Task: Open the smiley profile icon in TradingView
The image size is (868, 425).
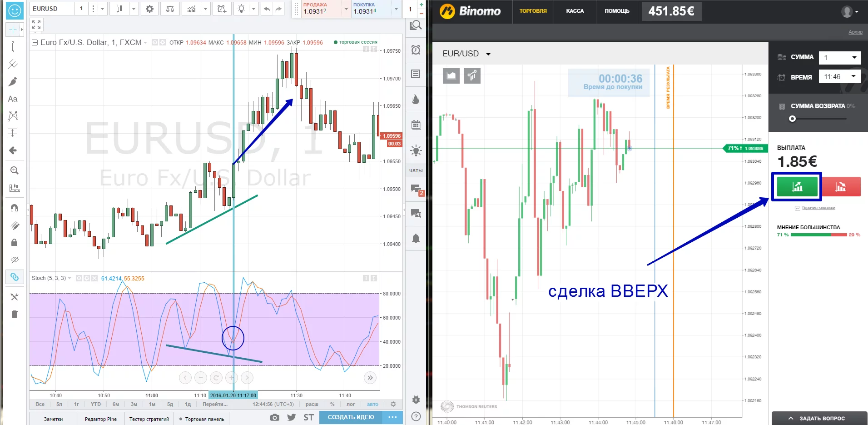Action: 15,10
